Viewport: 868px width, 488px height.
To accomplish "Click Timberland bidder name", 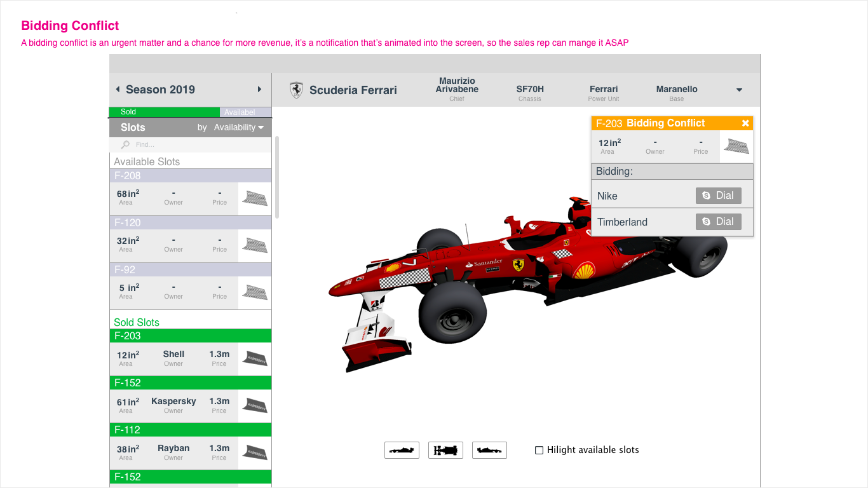I will (623, 222).
